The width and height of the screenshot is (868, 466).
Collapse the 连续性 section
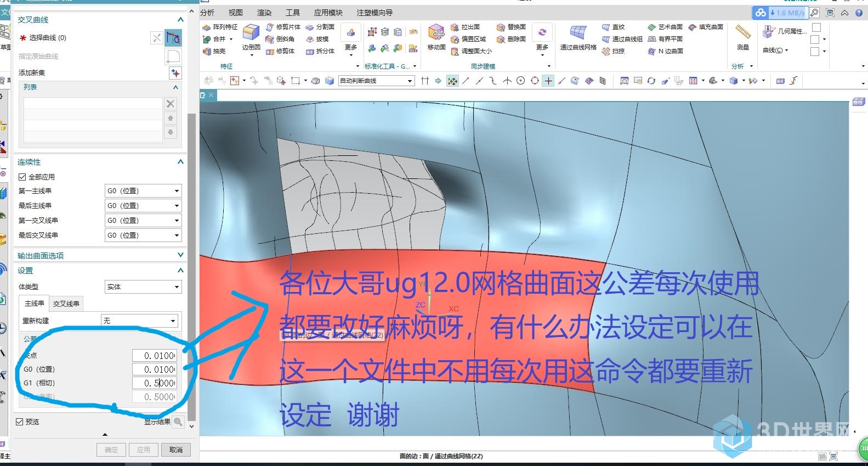180,162
